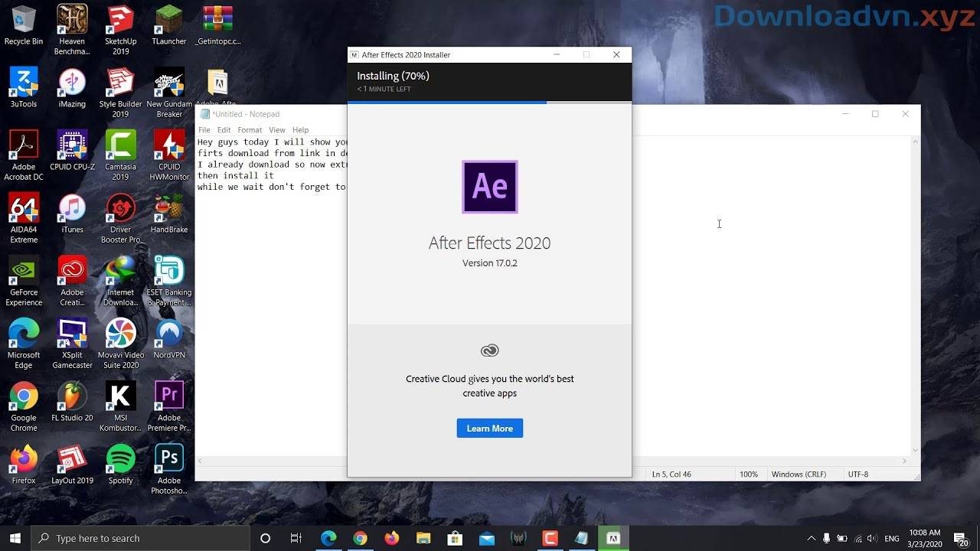Open Mail app from taskbar
This screenshot has width=980, height=551.
coord(487,538)
